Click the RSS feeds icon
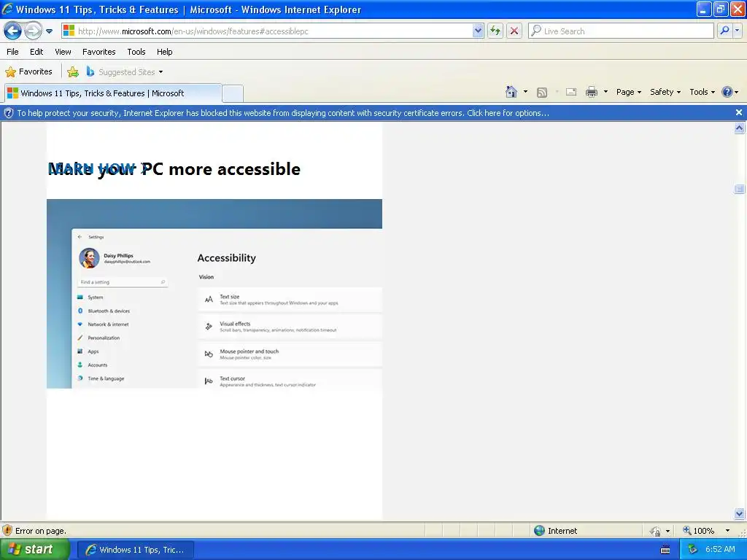747x560 pixels. click(542, 93)
